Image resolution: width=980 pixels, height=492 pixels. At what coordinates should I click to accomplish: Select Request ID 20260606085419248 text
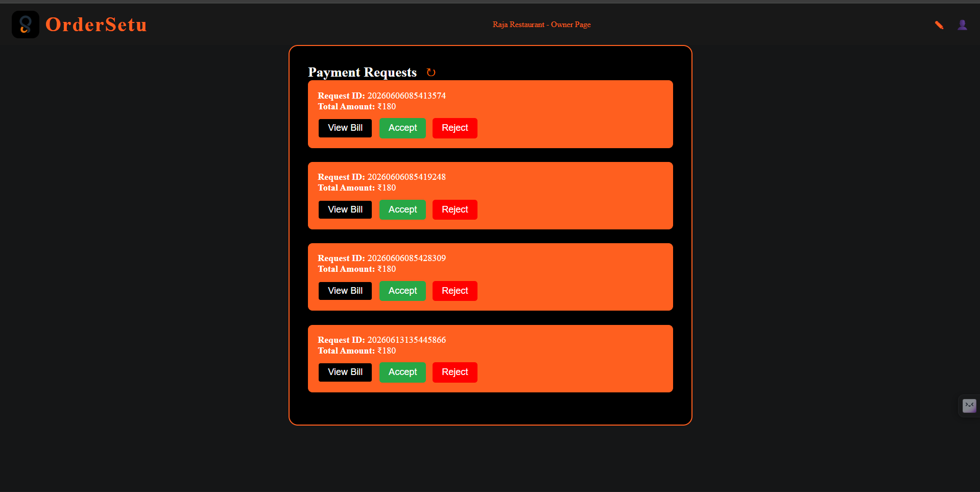[x=381, y=177]
